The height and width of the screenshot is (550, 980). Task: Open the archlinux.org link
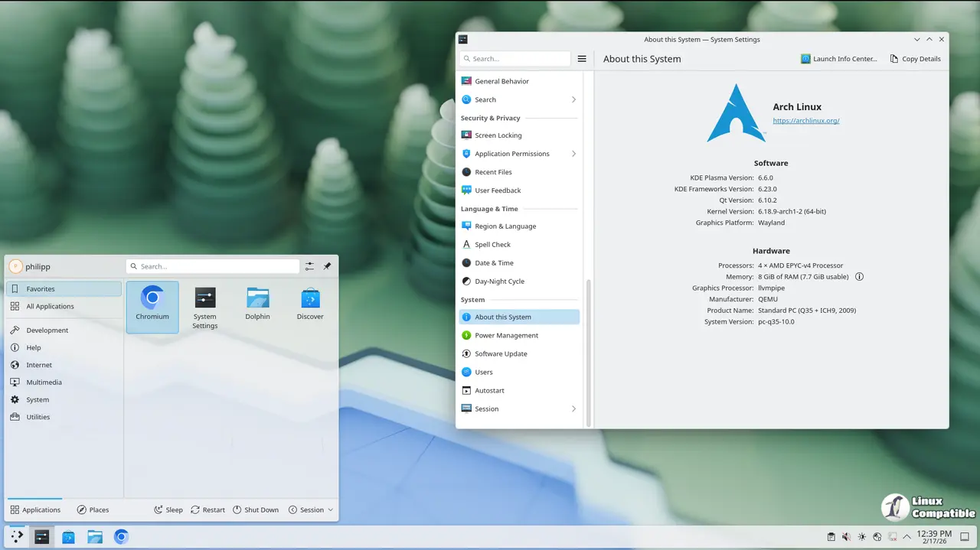pos(805,121)
